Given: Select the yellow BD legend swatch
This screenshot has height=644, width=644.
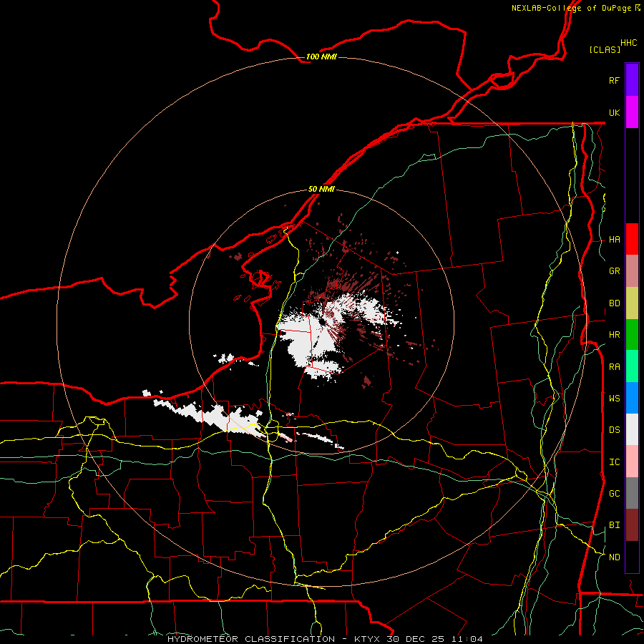Looking at the screenshot, I should [x=632, y=303].
